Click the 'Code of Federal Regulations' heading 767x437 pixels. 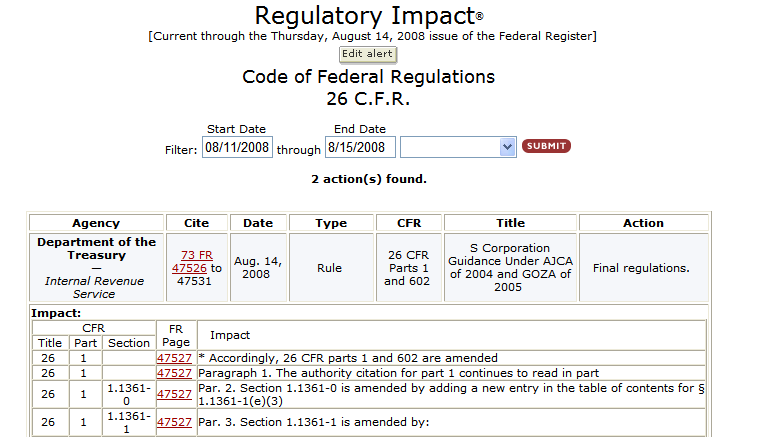coord(368,77)
